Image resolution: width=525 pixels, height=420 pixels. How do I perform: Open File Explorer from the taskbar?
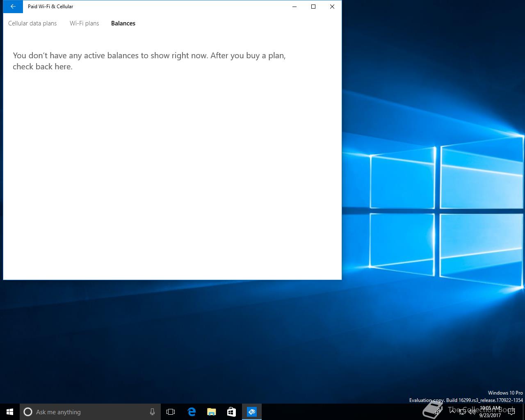pyautogui.click(x=211, y=412)
